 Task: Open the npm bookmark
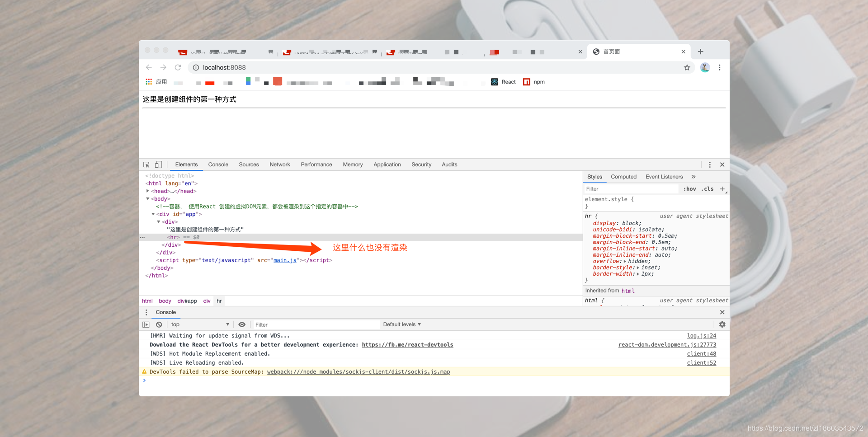(x=534, y=82)
